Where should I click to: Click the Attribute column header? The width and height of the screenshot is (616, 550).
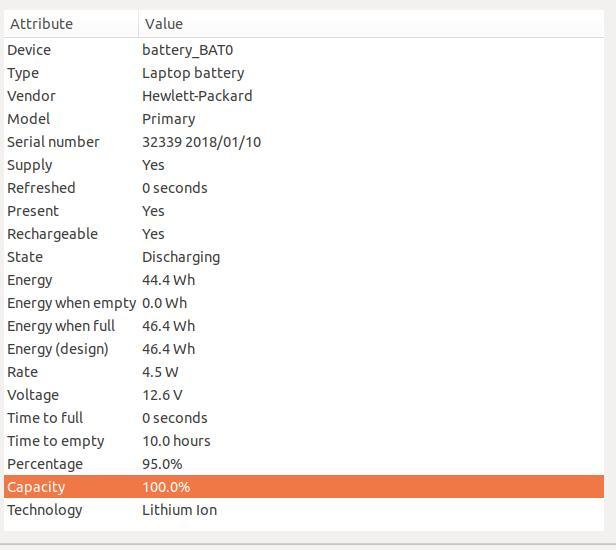[71, 24]
